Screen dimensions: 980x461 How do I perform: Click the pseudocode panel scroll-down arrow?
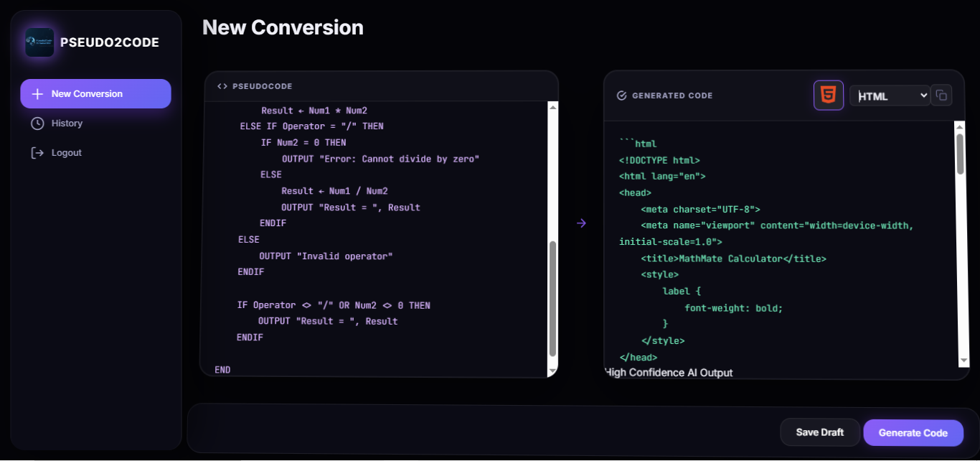(x=552, y=371)
